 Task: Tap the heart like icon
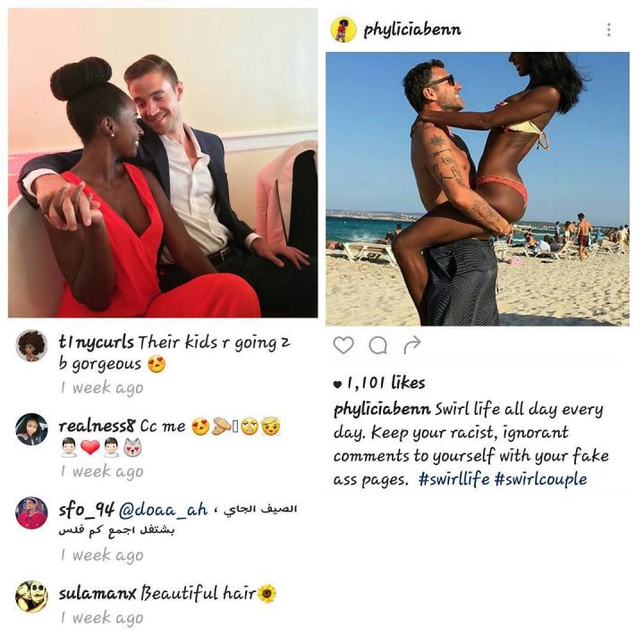coord(343,345)
